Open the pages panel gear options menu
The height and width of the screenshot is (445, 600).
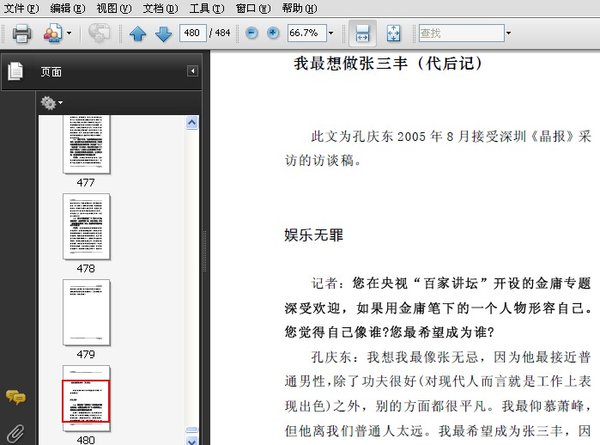point(52,103)
